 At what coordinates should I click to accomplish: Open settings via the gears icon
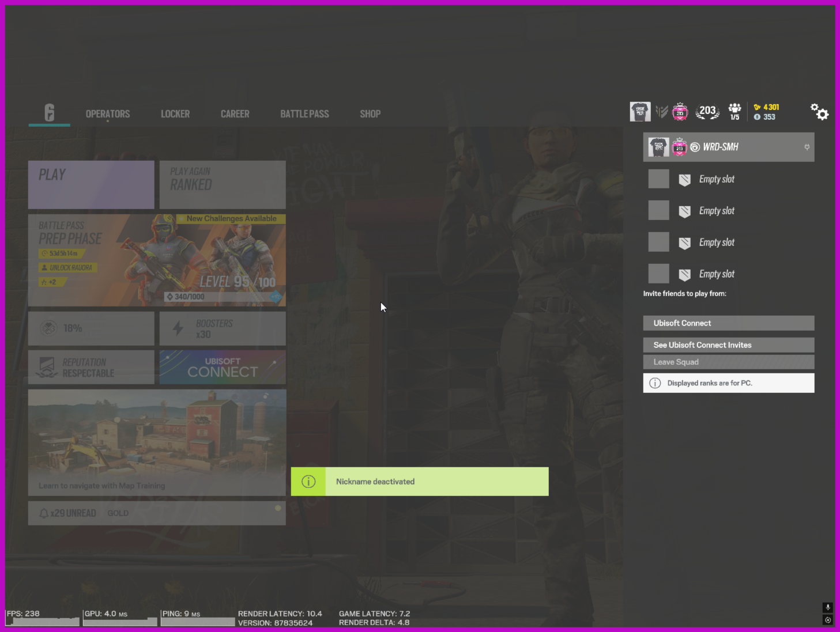[819, 112]
